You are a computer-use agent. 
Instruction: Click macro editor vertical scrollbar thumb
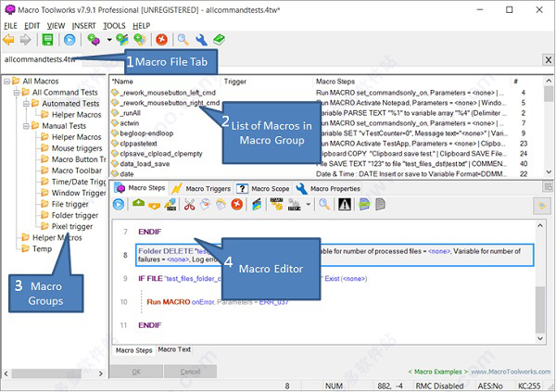click(x=539, y=310)
